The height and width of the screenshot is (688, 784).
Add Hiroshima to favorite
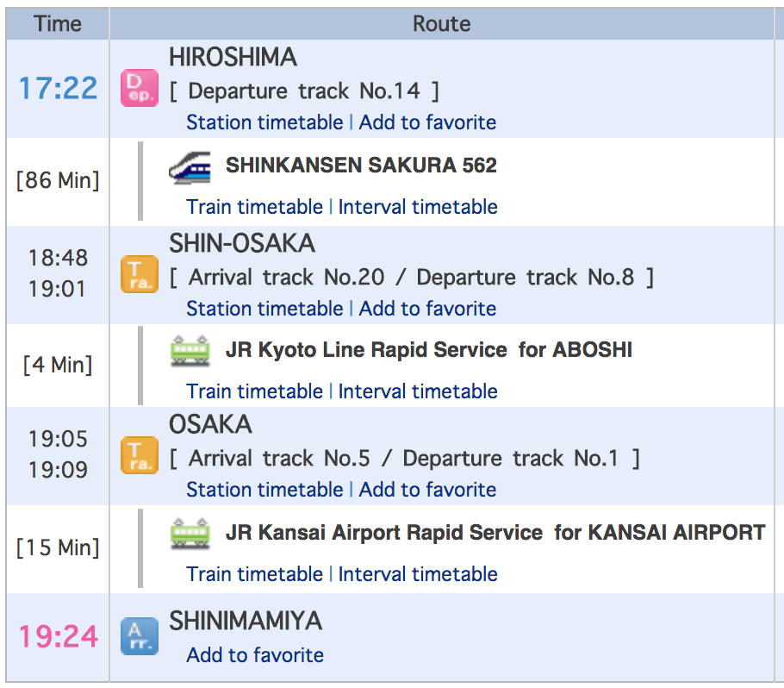pos(427,122)
